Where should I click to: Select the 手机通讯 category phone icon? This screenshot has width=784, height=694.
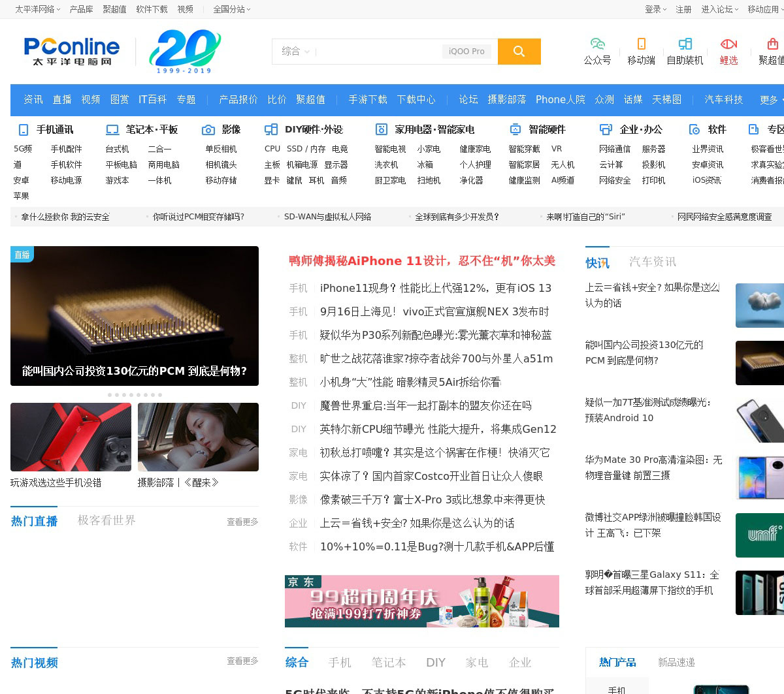[x=24, y=130]
